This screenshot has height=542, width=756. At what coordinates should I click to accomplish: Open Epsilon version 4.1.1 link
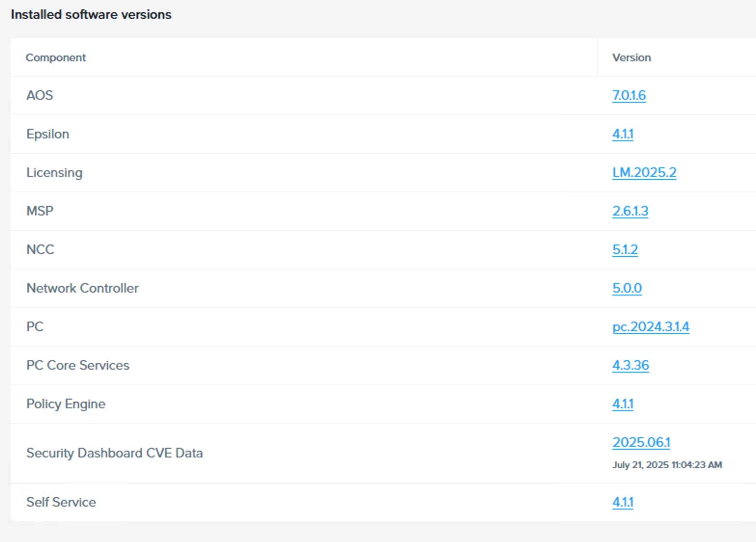coord(622,134)
